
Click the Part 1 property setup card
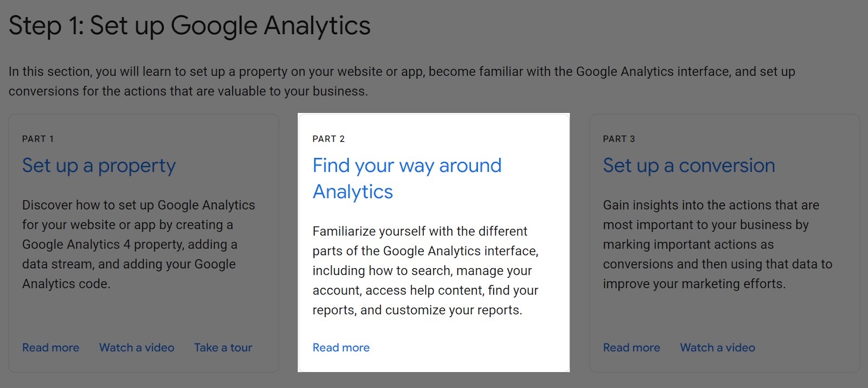tap(143, 243)
